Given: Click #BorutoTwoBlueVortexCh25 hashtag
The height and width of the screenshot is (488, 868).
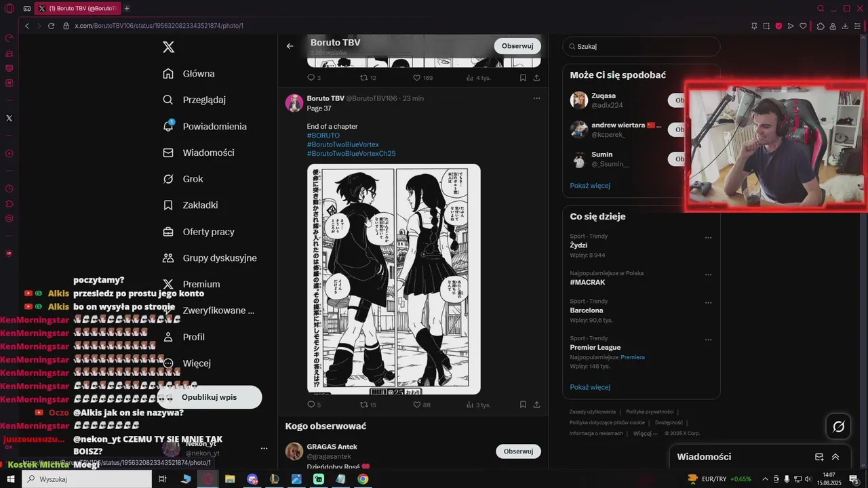Looking at the screenshot, I should [351, 154].
